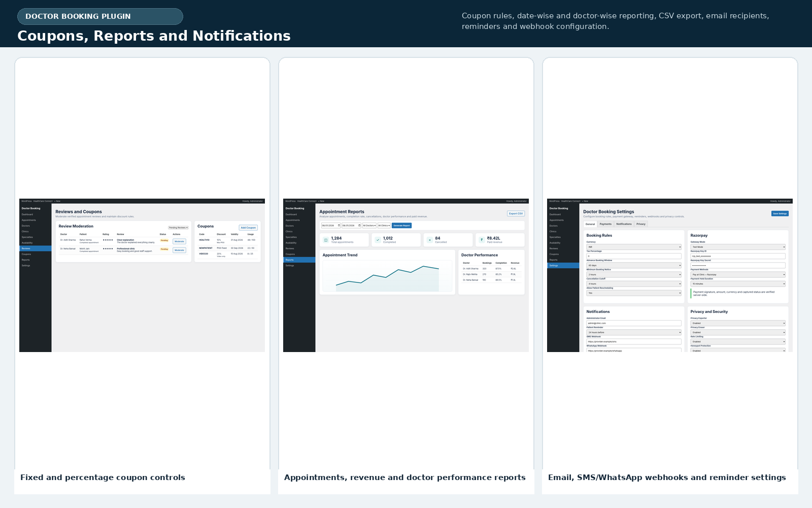Open the Allow Patient Rescheduling dropdown
Image resolution: width=812 pixels, height=508 pixels.
click(x=634, y=293)
